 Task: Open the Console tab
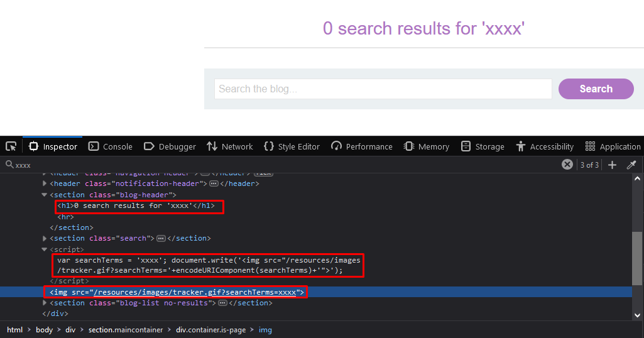pyautogui.click(x=111, y=146)
